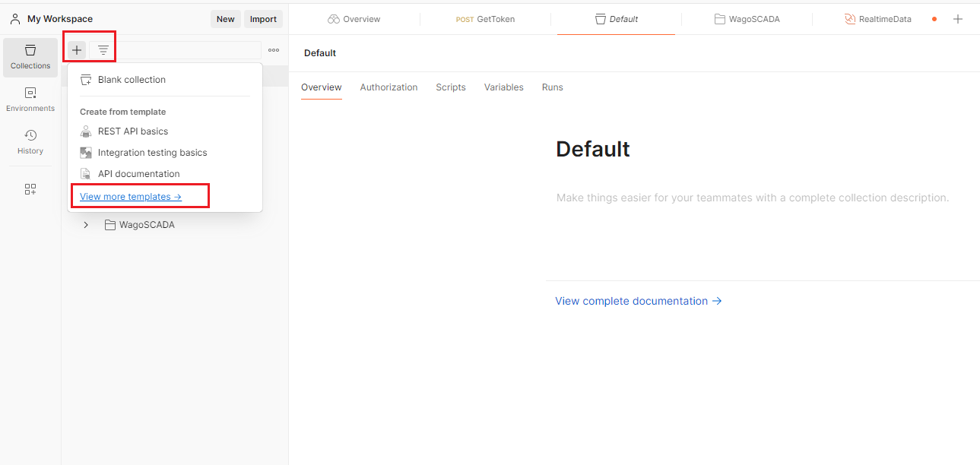Open the Environments sidebar panel
Image resolution: width=980 pixels, height=465 pixels.
[30, 100]
